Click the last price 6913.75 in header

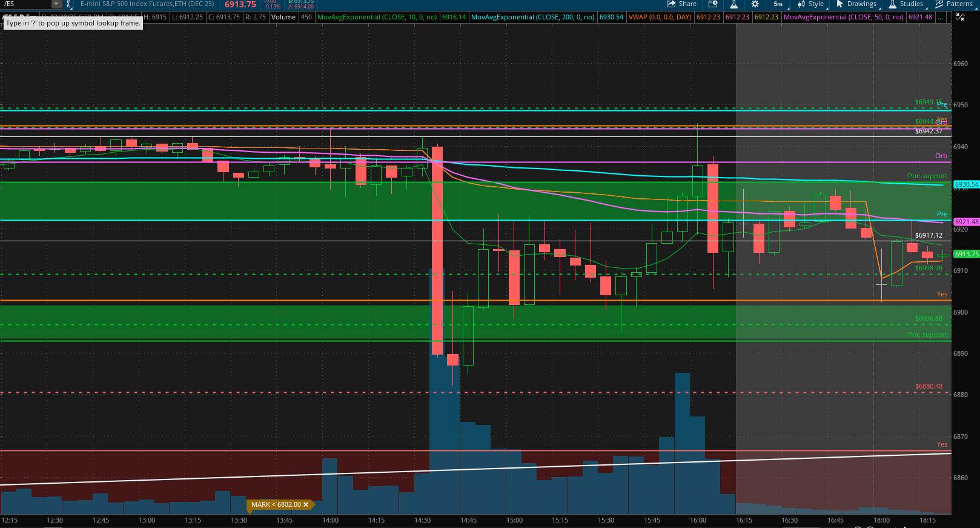tap(240, 4)
